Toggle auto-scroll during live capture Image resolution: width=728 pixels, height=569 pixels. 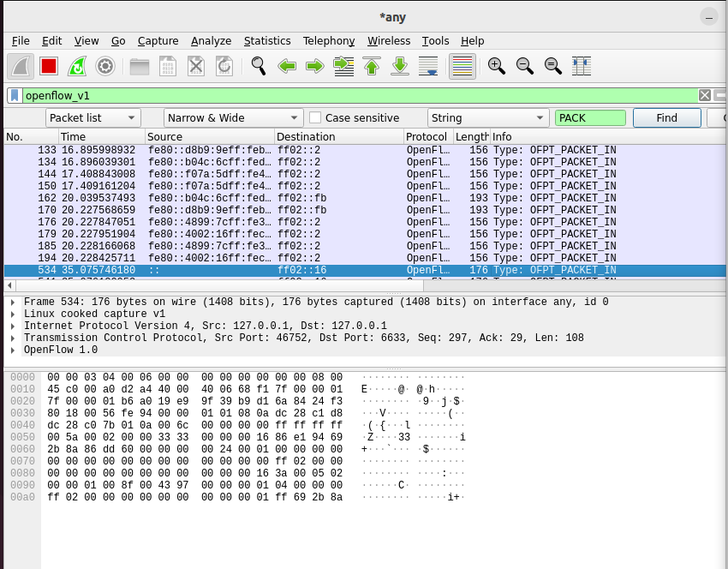click(428, 67)
